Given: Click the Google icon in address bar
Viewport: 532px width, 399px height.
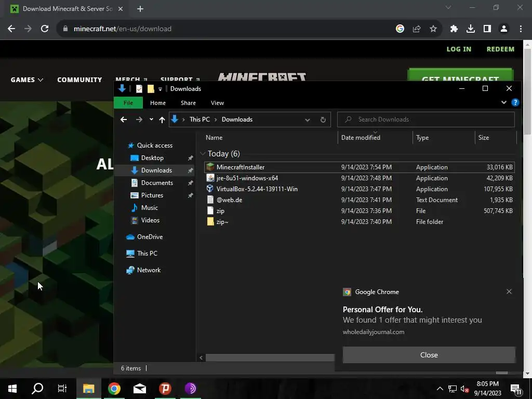Looking at the screenshot, I should (x=400, y=29).
